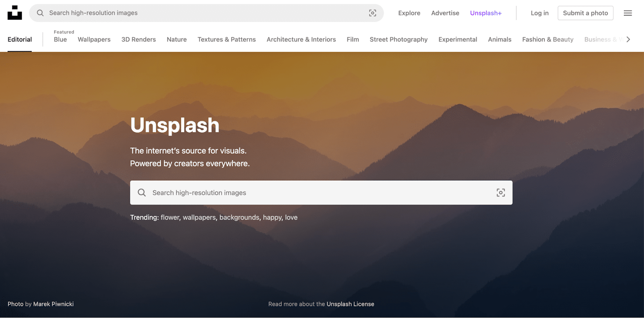Click Log in
Image resolution: width=644 pixels, height=318 pixels.
coord(539,13)
